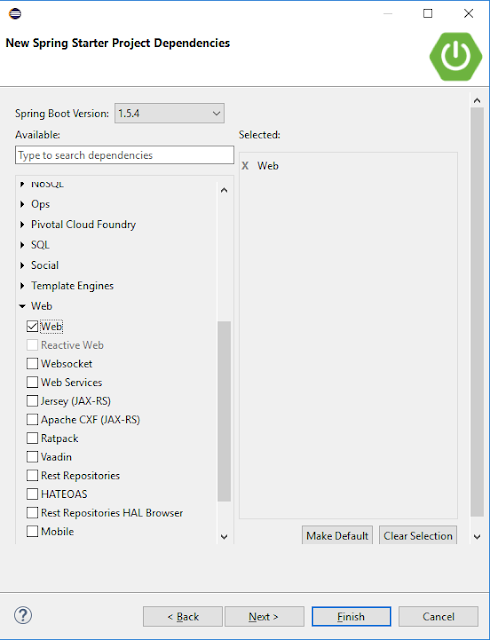Close the dialog with the X button
Image resolution: width=490 pixels, height=640 pixels.
click(469, 13)
